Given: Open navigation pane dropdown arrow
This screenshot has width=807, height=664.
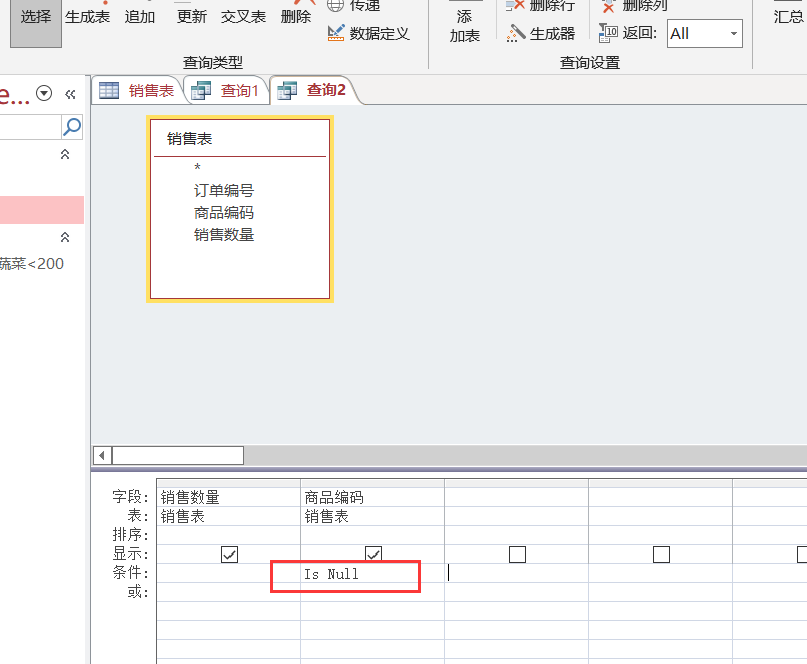Looking at the screenshot, I should pyautogui.click(x=44, y=93).
